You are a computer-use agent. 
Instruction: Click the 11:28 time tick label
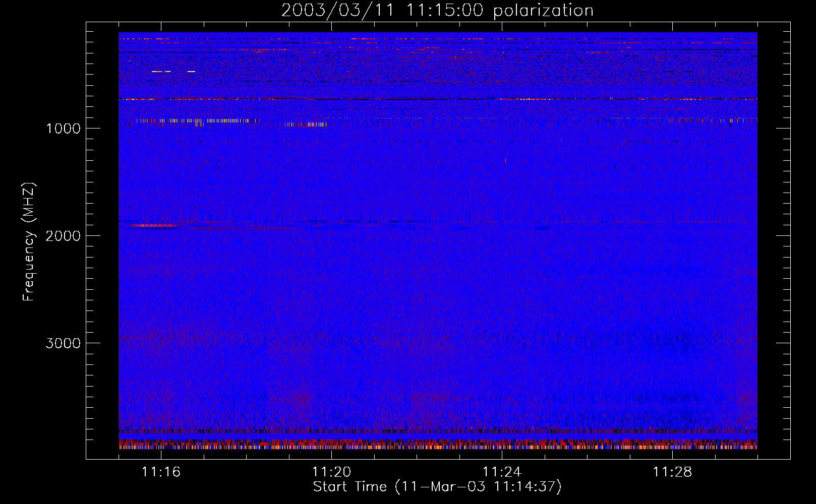click(672, 472)
